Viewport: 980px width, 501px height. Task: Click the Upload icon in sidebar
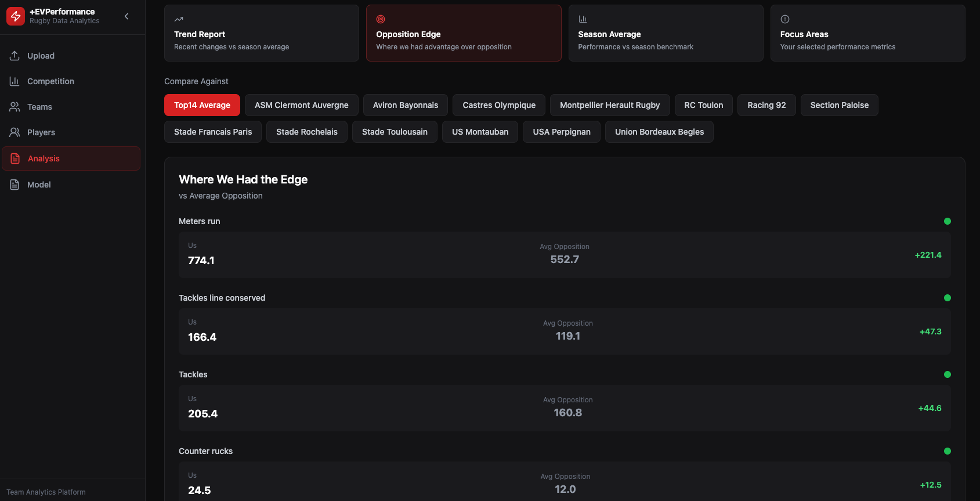(x=15, y=56)
